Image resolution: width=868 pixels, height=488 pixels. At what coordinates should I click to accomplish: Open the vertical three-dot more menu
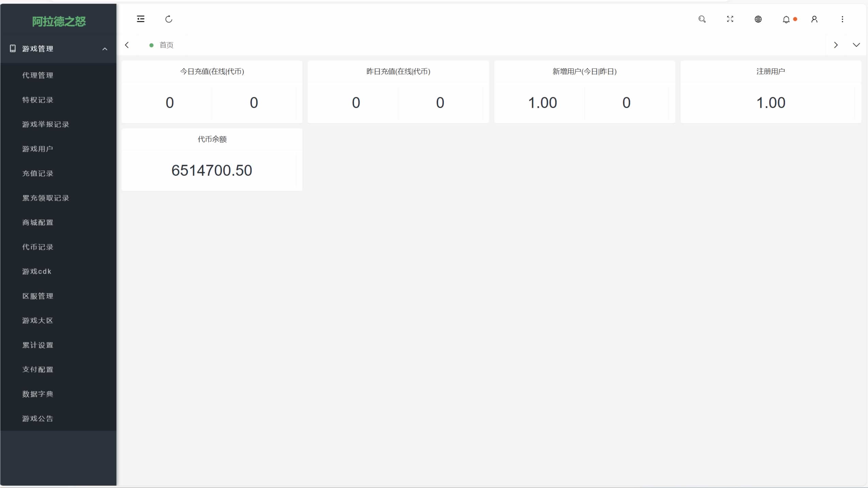(x=842, y=19)
